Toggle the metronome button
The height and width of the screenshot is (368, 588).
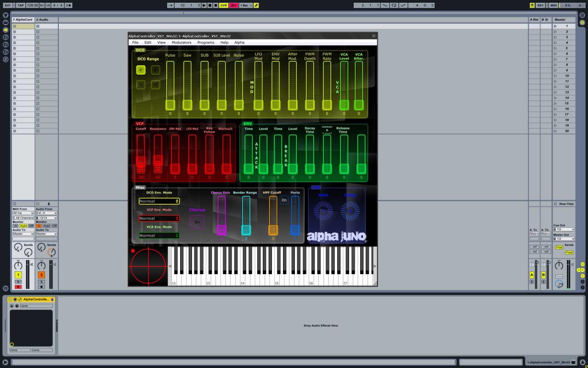click(68, 5)
